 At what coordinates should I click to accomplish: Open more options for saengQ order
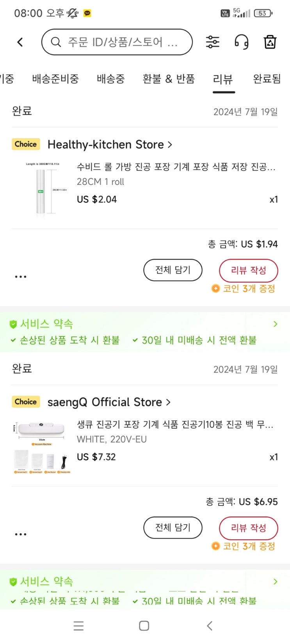(x=21, y=534)
